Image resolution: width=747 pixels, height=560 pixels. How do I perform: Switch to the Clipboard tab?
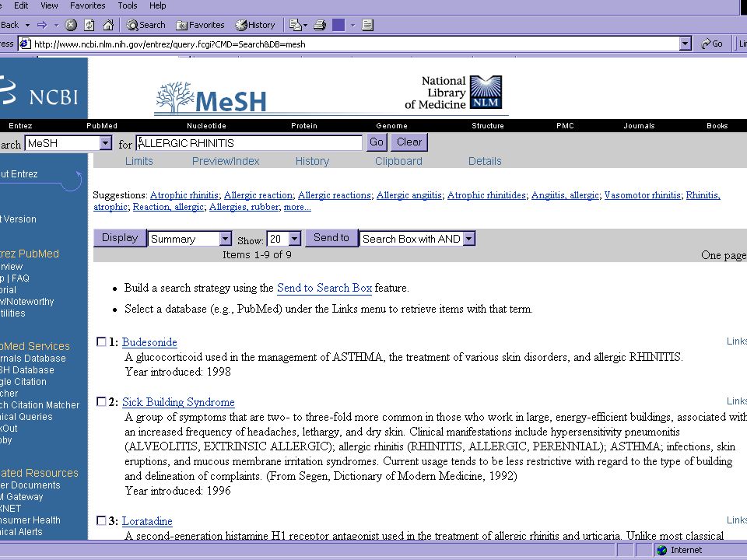398,161
